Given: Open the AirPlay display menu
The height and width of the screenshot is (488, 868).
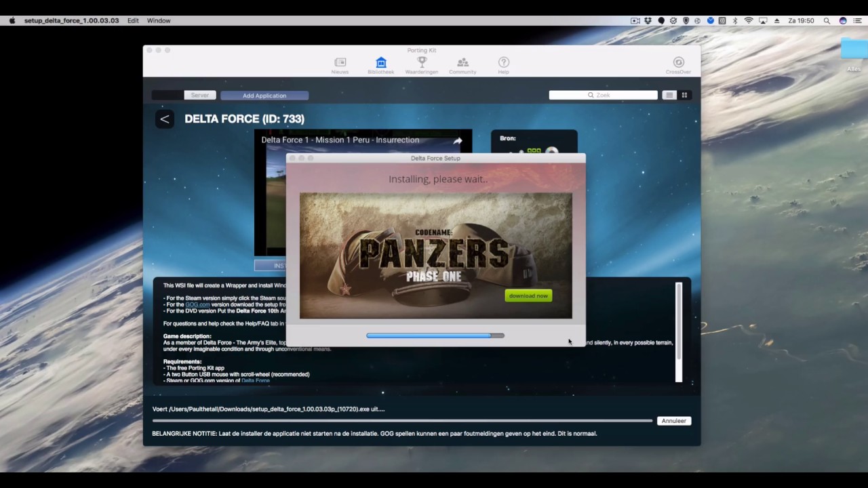Looking at the screenshot, I should tap(763, 21).
